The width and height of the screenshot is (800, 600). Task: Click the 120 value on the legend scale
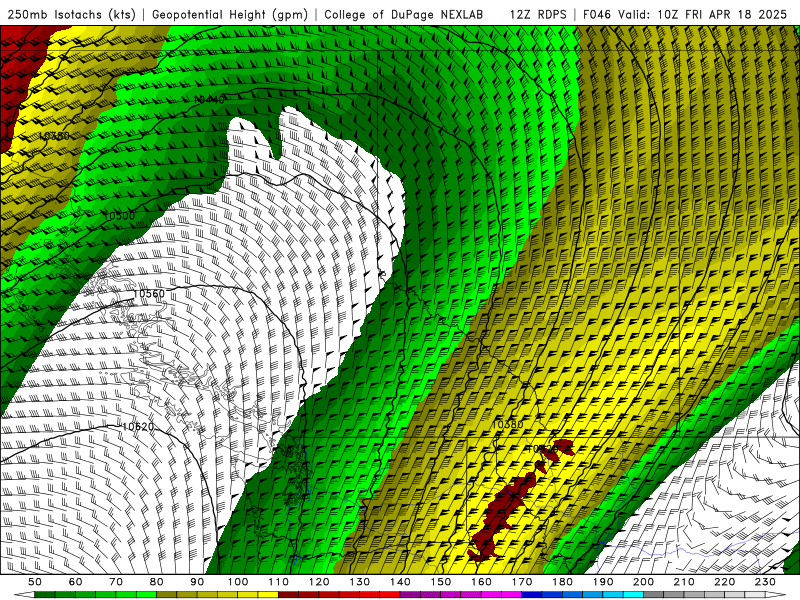(319, 582)
